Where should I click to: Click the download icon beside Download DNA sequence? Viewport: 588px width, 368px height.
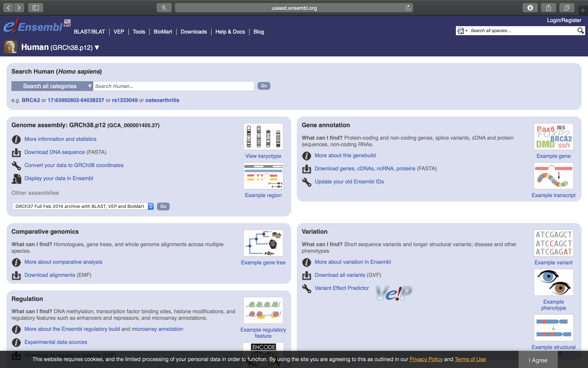coord(16,153)
